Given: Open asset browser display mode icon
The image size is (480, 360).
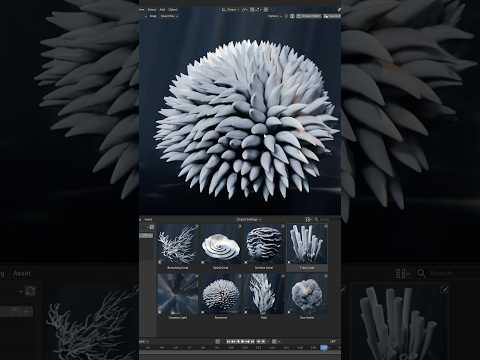Looking at the screenshot, I should 308,219.
